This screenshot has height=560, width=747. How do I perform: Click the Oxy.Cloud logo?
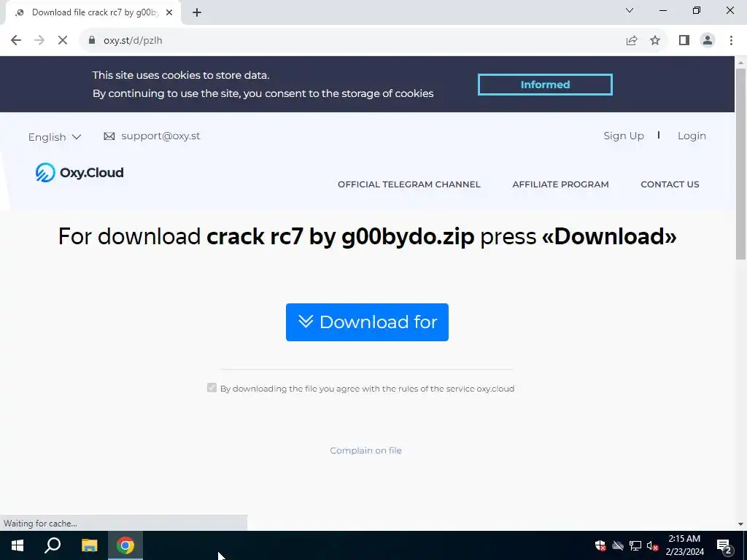click(80, 172)
